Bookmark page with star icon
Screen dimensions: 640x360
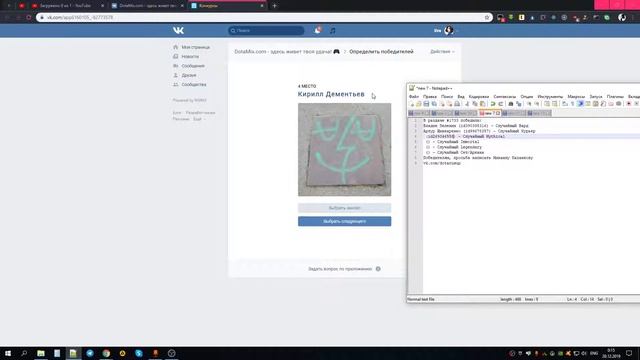487,18
